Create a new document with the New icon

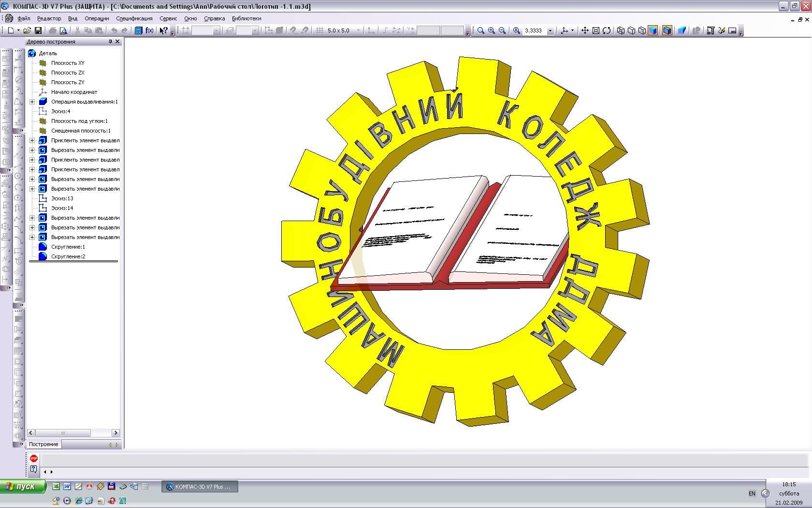click(11, 30)
